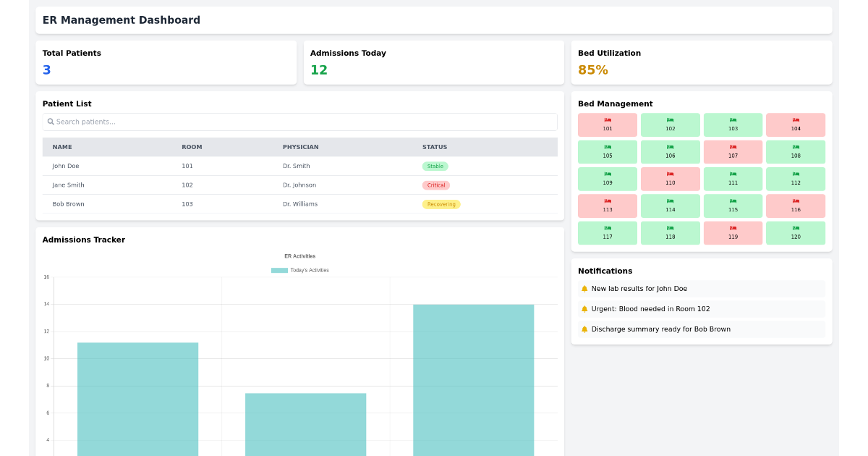868x456 pixels.
Task: Click the bell icon on Bob Brown's discharge notification
Action: pyautogui.click(x=584, y=329)
